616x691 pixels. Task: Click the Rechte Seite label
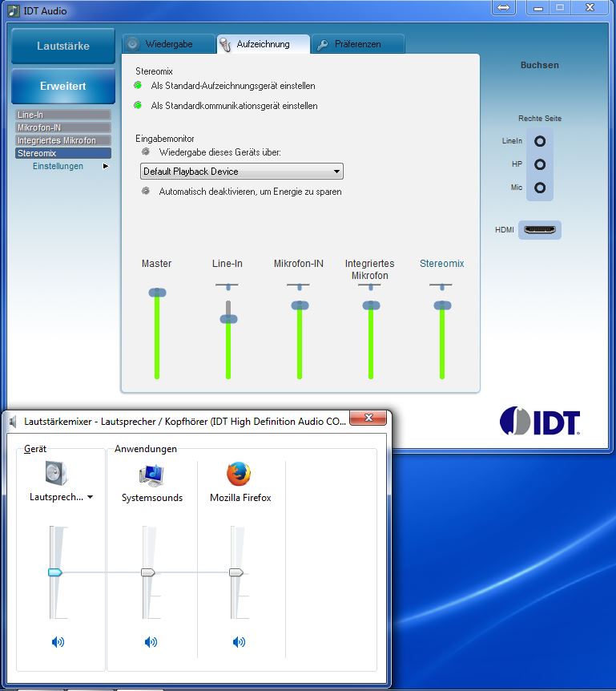[540, 118]
